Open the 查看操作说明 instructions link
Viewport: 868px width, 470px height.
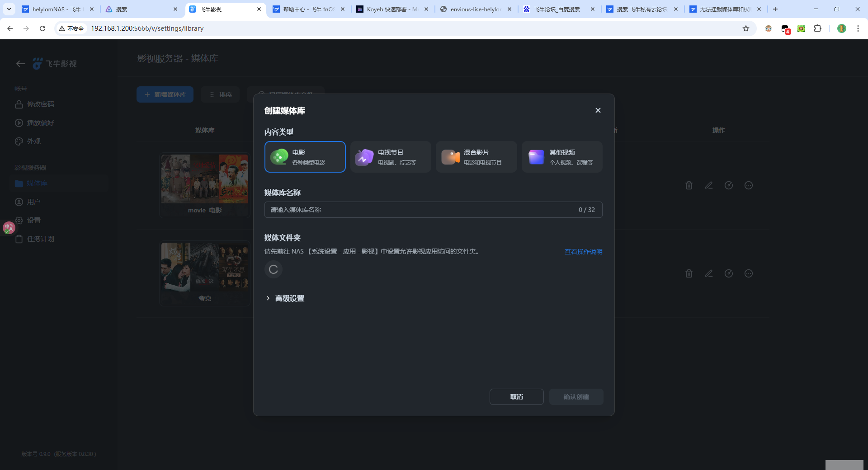click(x=583, y=252)
